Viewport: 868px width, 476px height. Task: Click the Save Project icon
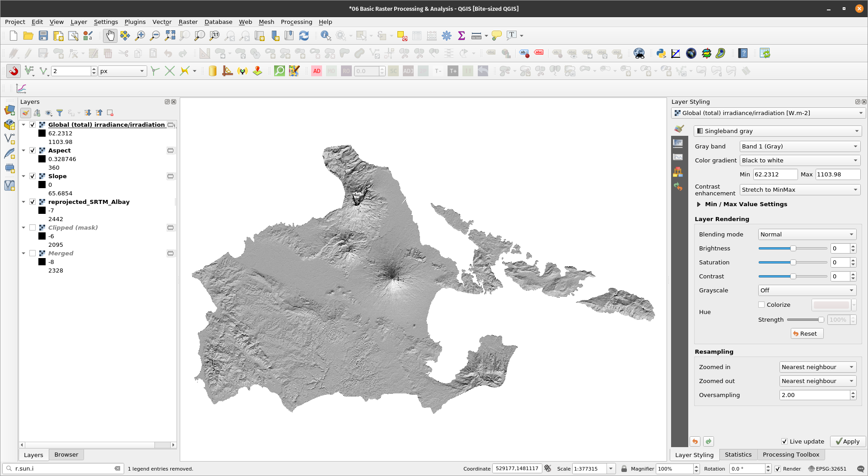tap(43, 36)
